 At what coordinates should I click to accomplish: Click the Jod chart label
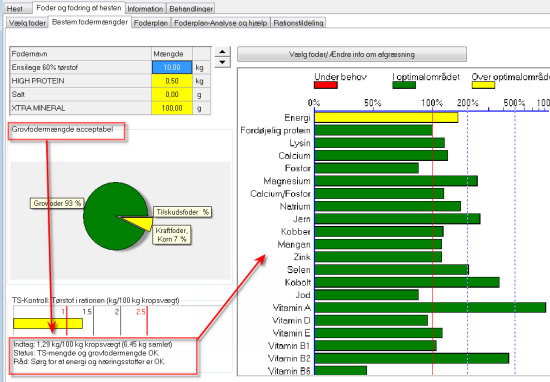303,295
